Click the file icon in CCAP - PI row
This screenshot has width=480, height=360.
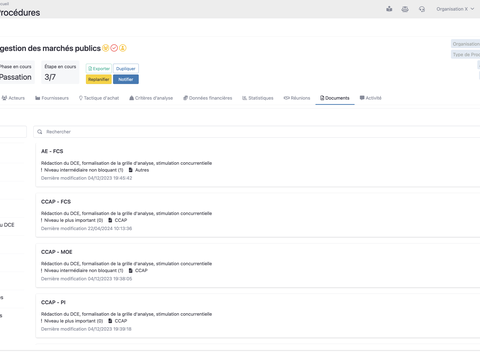[110, 321]
